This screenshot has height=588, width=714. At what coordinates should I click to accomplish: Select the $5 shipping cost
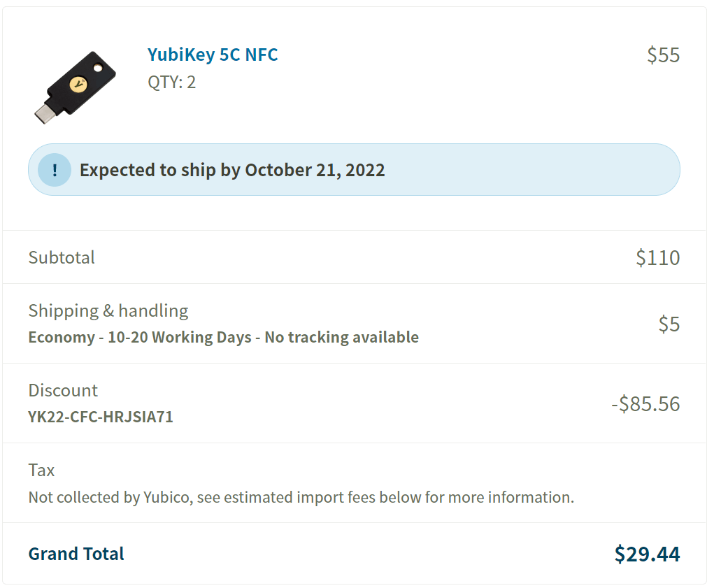669,324
